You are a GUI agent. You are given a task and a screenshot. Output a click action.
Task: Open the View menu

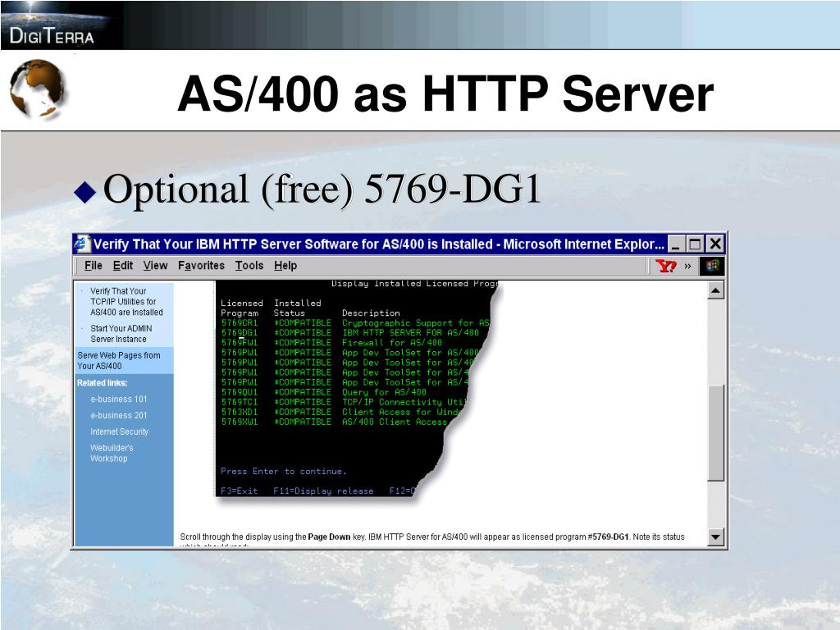point(155,266)
